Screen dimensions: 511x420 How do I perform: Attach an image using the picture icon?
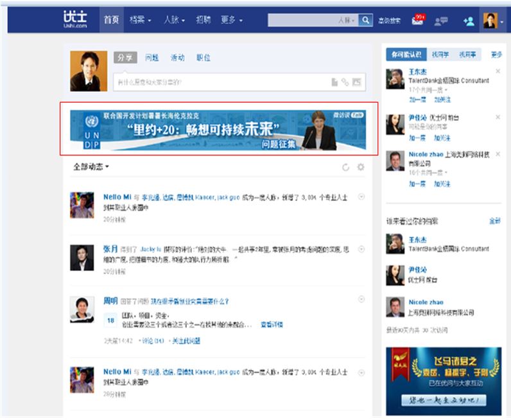coord(357,82)
